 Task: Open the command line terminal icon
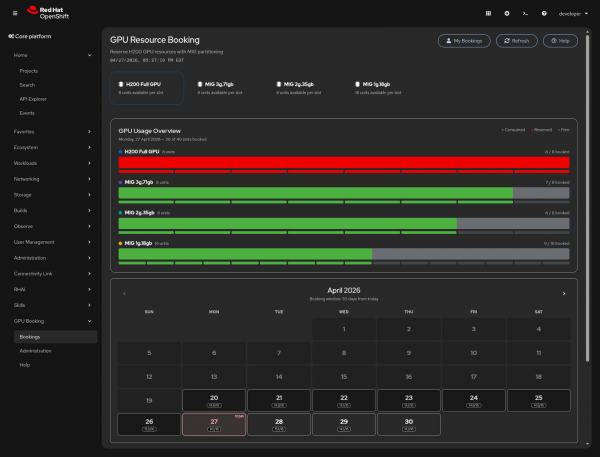click(525, 13)
